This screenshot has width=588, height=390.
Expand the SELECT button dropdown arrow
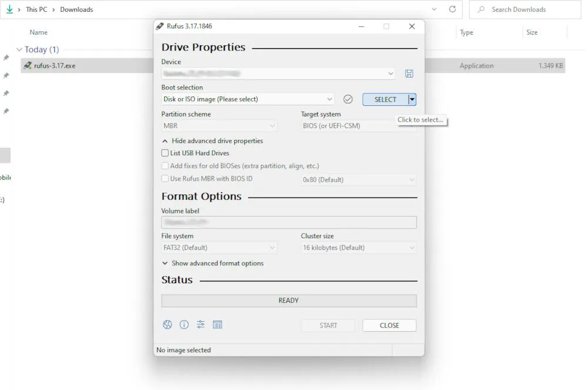point(412,99)
